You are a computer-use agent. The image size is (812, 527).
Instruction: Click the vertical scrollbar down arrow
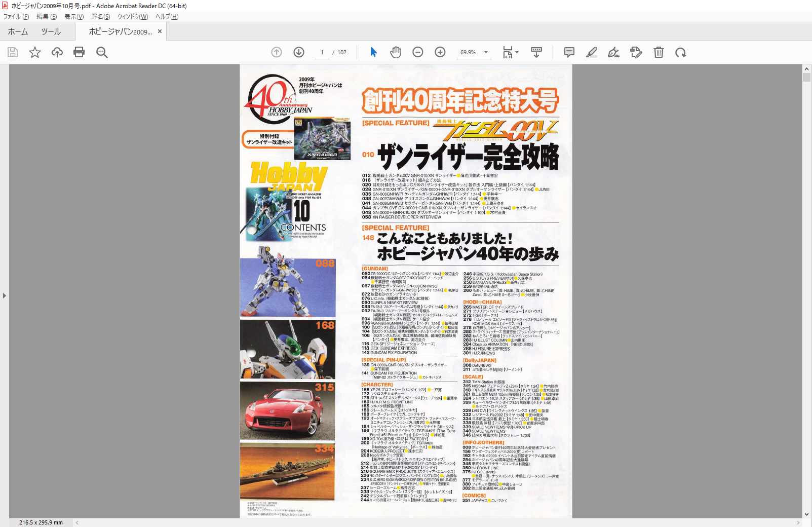807,514
